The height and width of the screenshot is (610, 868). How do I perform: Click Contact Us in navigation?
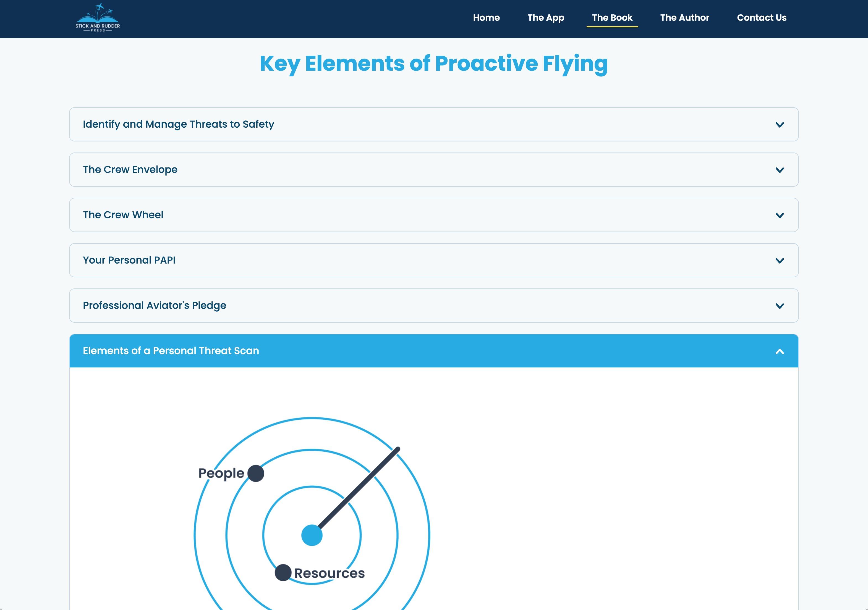click(x=761, y=18)
